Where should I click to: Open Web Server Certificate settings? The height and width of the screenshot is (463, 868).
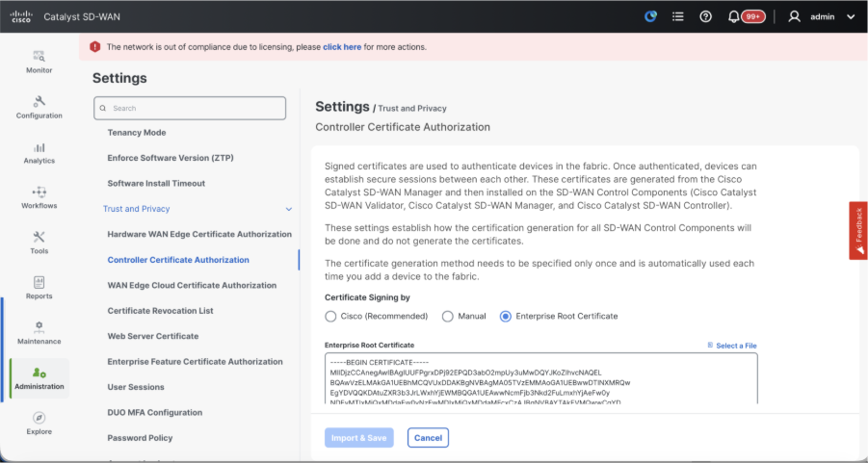pos(152,336)
